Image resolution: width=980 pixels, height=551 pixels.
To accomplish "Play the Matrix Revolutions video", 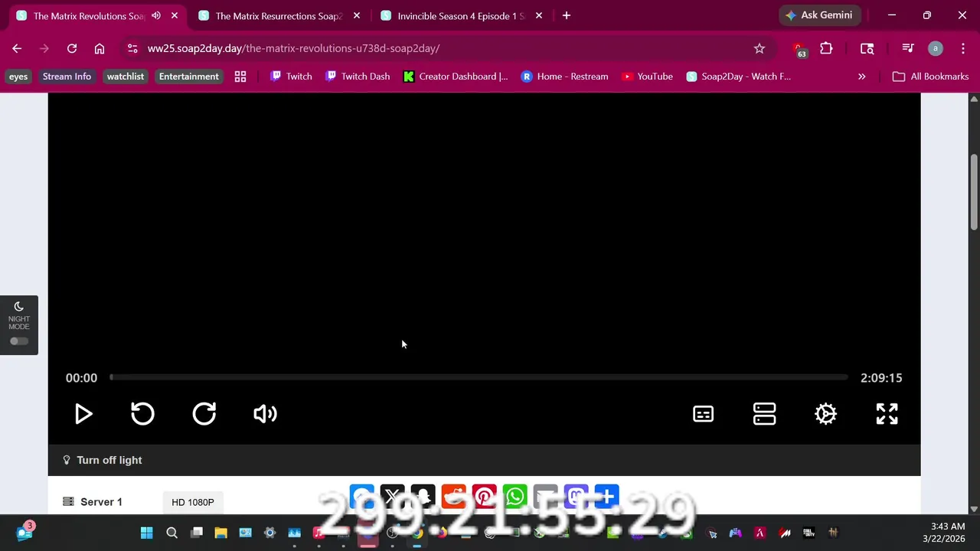I will [83, 414].
